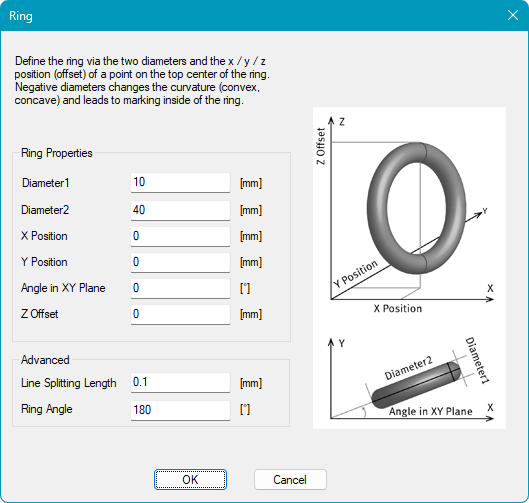
Task: Click the Ring title in title bar
Action: click(21, 16)
